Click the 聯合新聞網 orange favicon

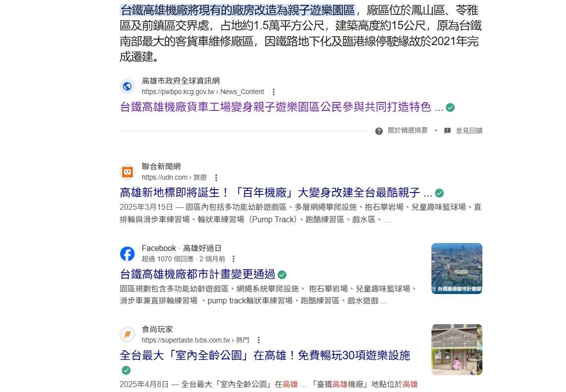(x=127, y=172)
